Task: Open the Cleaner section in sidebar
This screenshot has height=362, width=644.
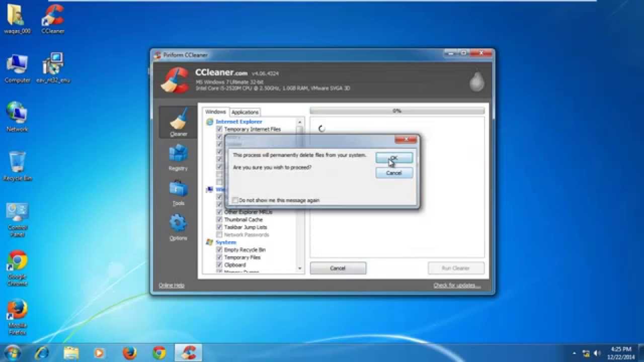Action: pos(178,123)
